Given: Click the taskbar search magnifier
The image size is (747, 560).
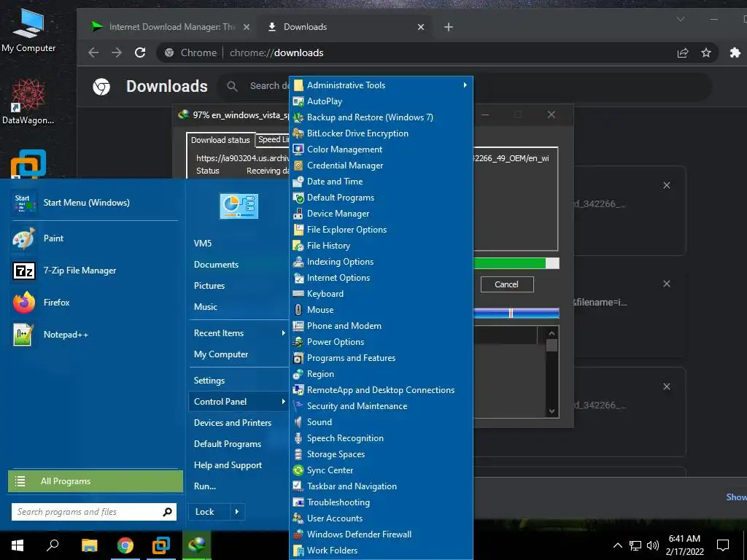Looking at the screenshot, I should (x=53, y=545).
